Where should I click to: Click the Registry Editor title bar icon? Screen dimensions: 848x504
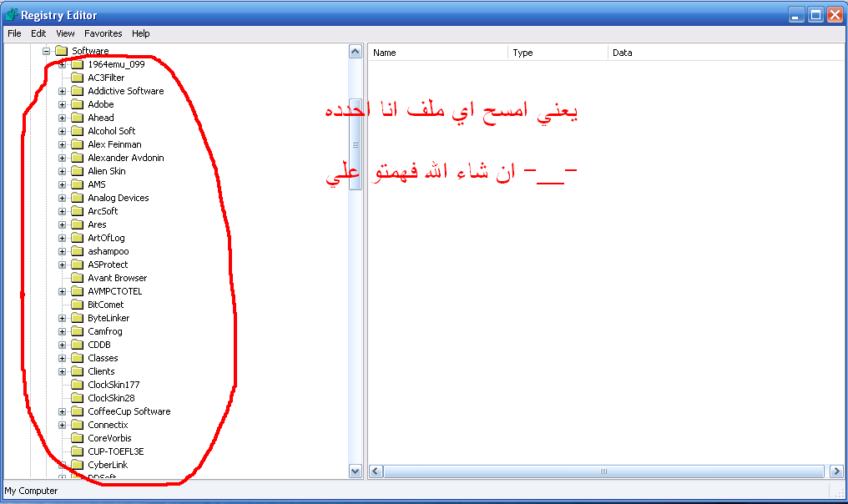(12, 14)
